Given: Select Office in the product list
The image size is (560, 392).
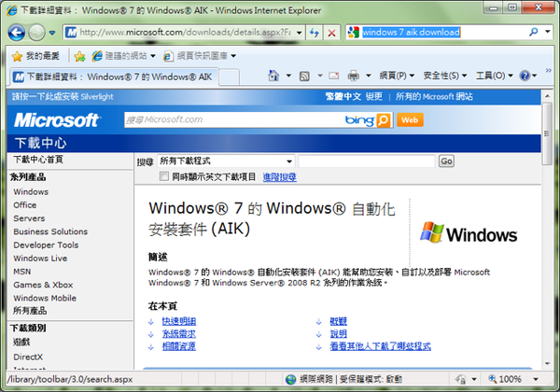Looking at the screenshot, I should click(25, 205).
